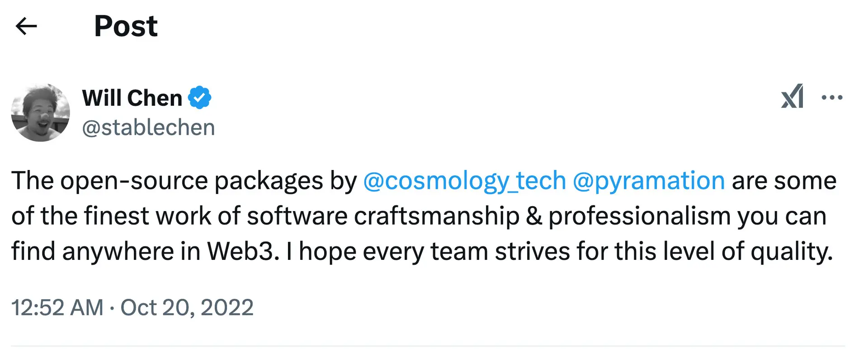Select the @stablechen handle text
The width and height of the screenshot is (868, 353).
[x=148, y=127]
